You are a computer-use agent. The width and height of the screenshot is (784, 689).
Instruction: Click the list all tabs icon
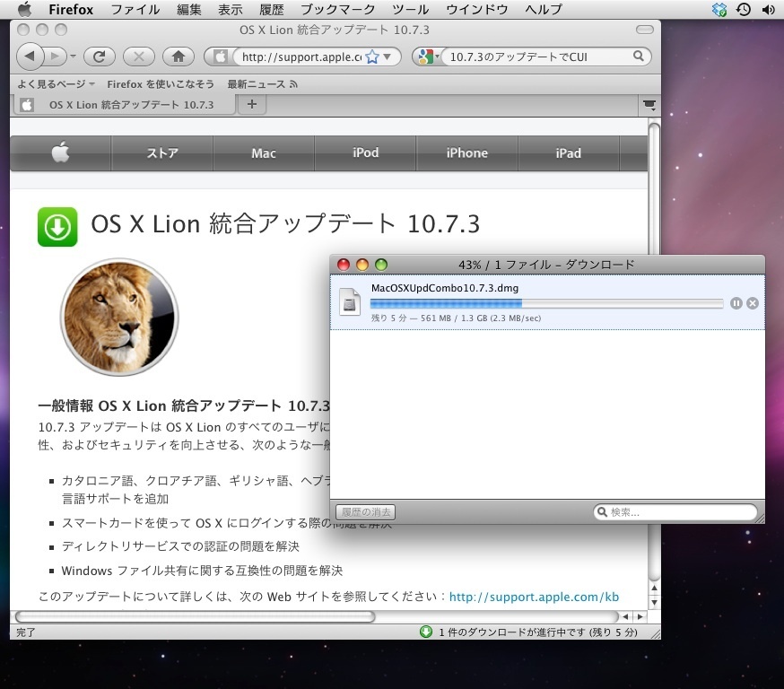(649, 105)
